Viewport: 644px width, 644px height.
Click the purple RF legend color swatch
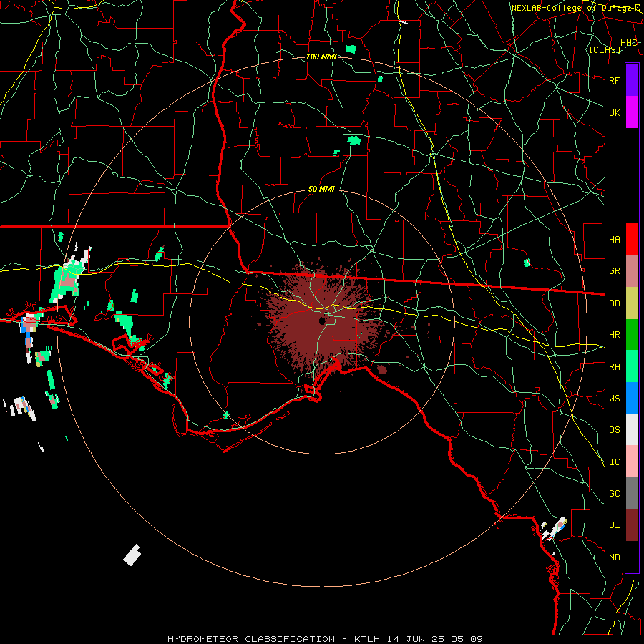pyautogui.click(x=632, y=80)
